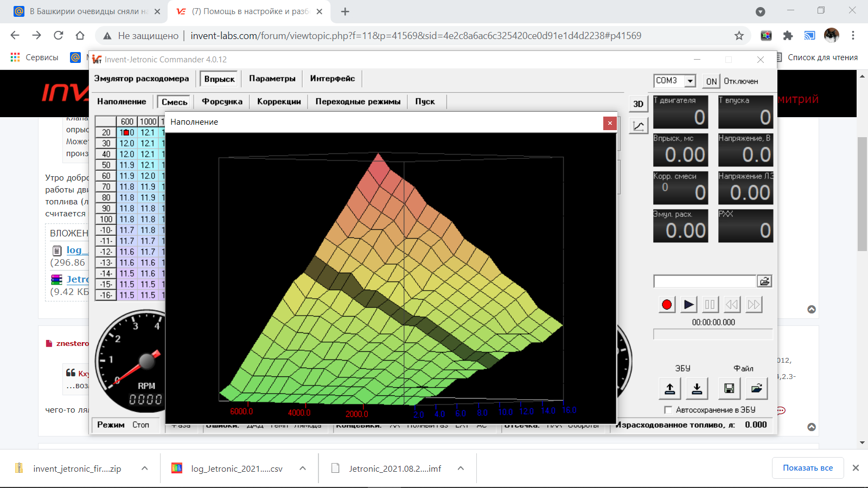Expand the invent_jetronic zip download options

(x=145, y=468)
